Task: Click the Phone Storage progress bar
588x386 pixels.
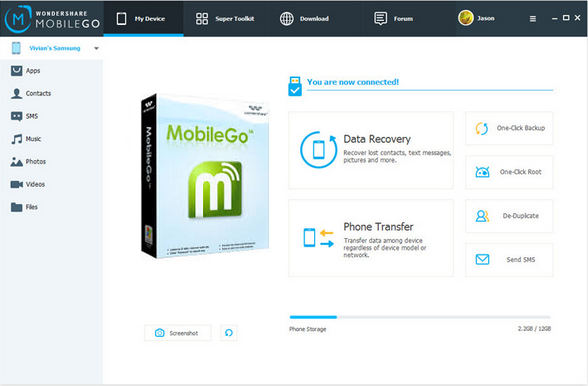Action: tap(420, 317)
